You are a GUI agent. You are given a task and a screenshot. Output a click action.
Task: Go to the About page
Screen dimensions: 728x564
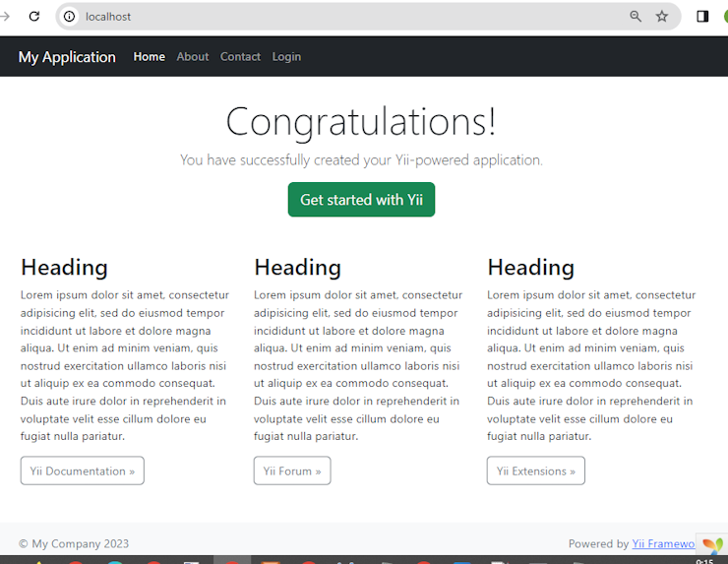click(x=193, y=57)
